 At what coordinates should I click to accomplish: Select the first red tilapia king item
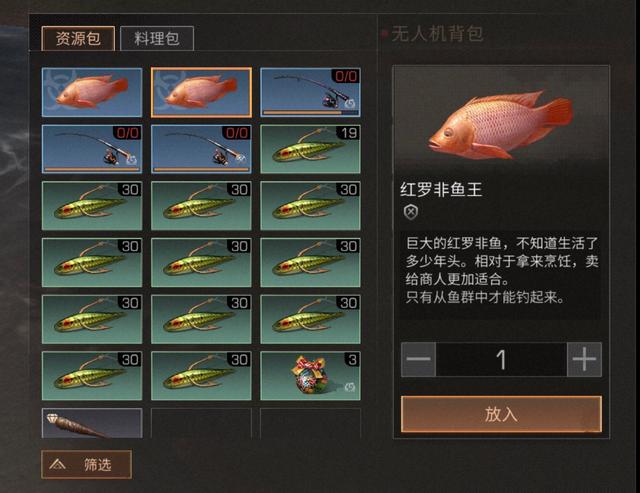(92, 92)
